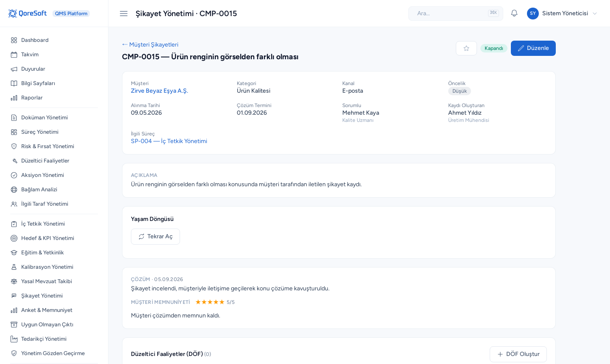The width and height of the screenshot is (610, 364).
Task: Click the Aksiyon Yönetimi check icon
Action: tap(14, 175)
